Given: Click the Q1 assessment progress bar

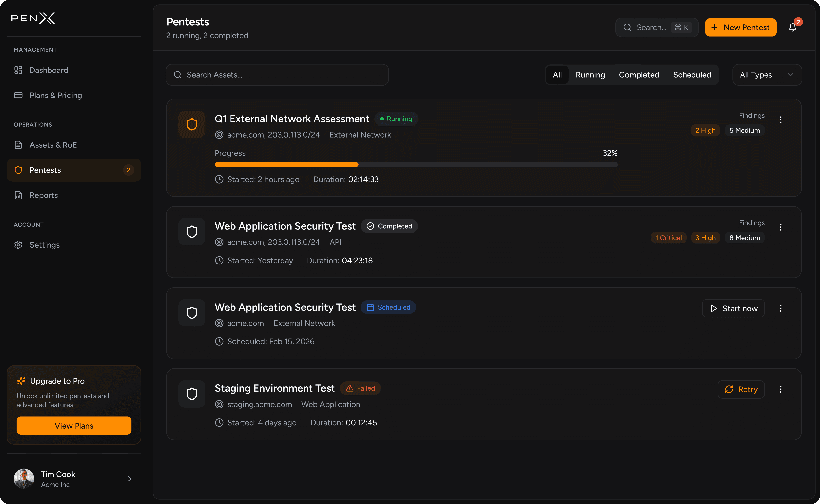Looking at the screenshot, I should coord(416,164).
